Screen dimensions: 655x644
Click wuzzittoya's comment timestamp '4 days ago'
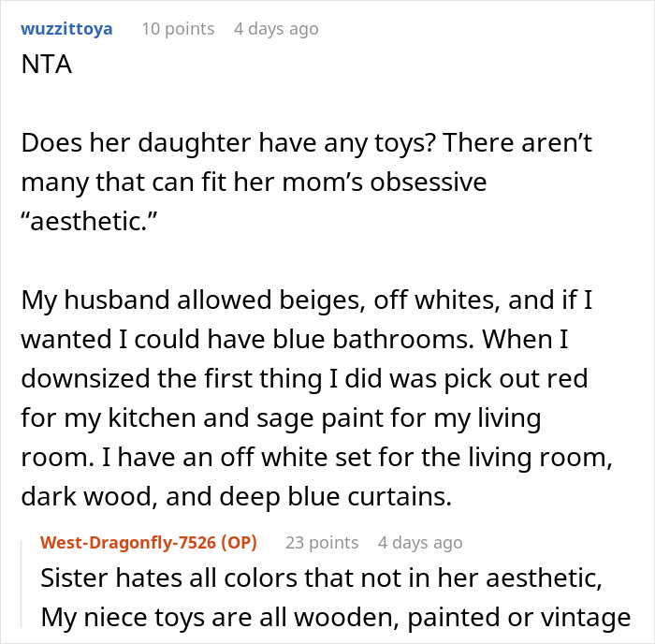(276, 29)
